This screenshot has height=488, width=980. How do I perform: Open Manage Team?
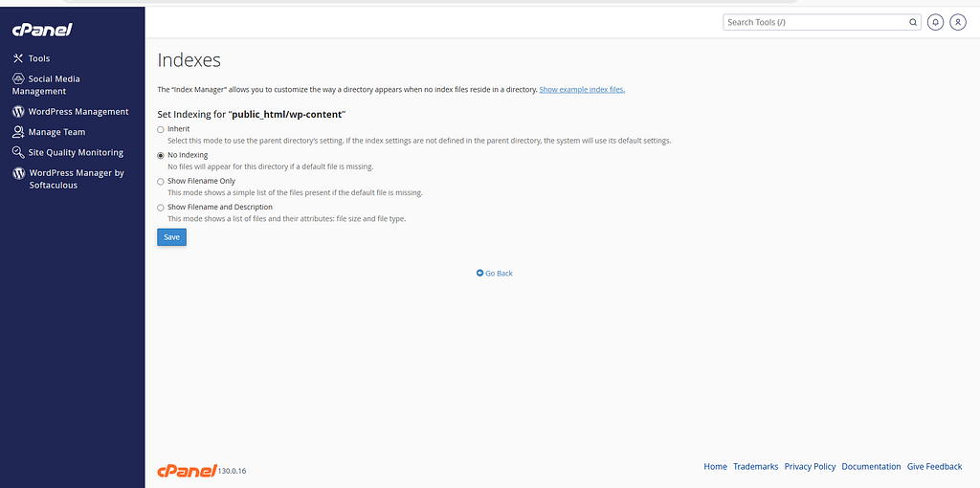coord(49,132)
